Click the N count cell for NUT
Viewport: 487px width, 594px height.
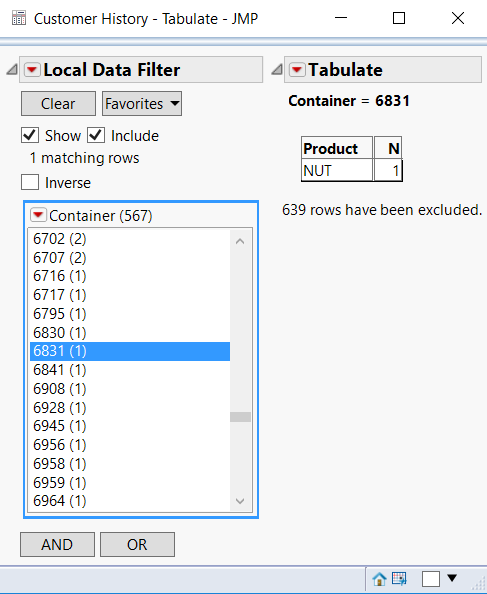click(x=388, y=170)
